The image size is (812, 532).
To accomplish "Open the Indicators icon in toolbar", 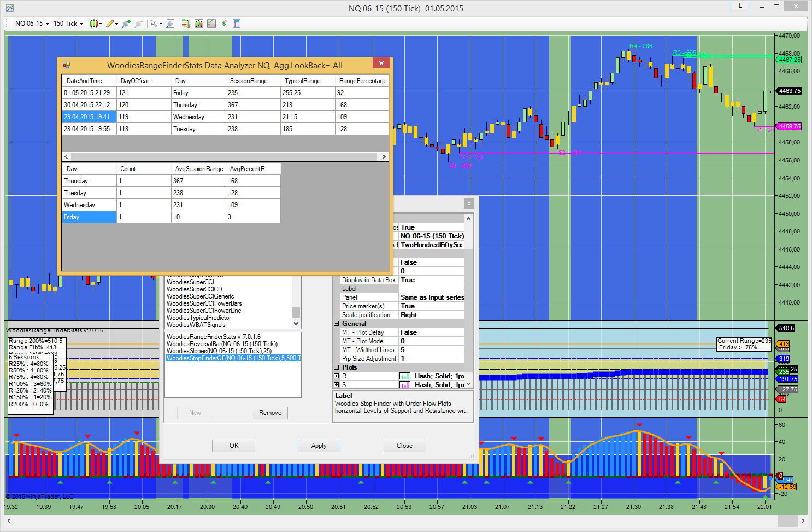I will (x=198, y=24).
